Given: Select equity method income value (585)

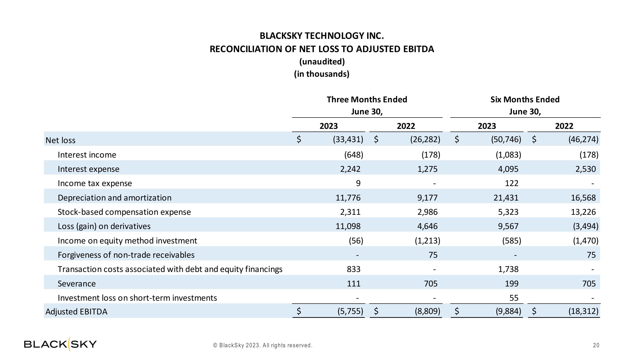Looking at the screenshot, I should pyautogui.click(x=512, y=241).
